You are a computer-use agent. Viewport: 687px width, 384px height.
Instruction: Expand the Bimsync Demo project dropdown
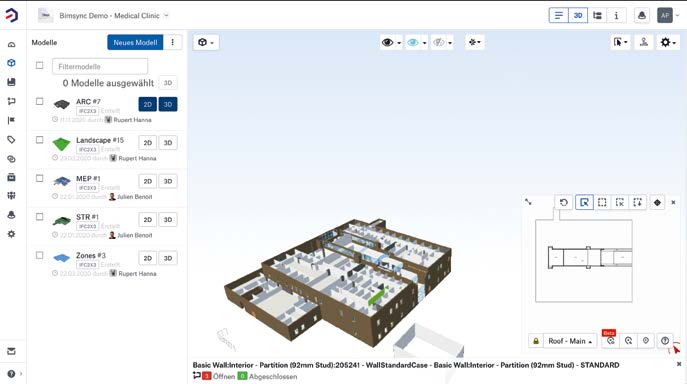tap(166, 15)
